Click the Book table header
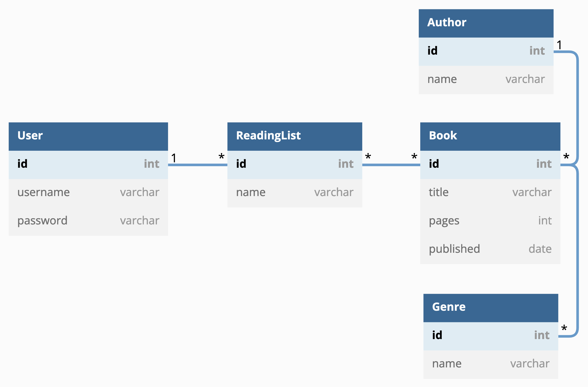588x387 pixels. tap(490, 136)
